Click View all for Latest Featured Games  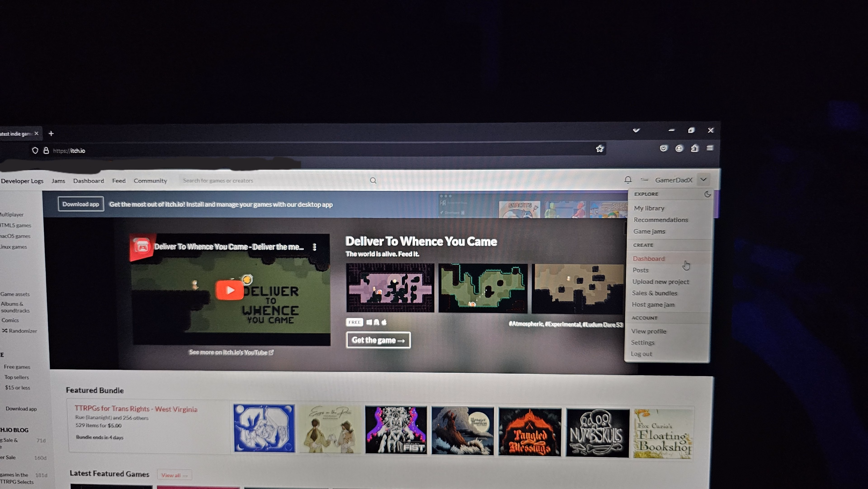coord(174,475)
